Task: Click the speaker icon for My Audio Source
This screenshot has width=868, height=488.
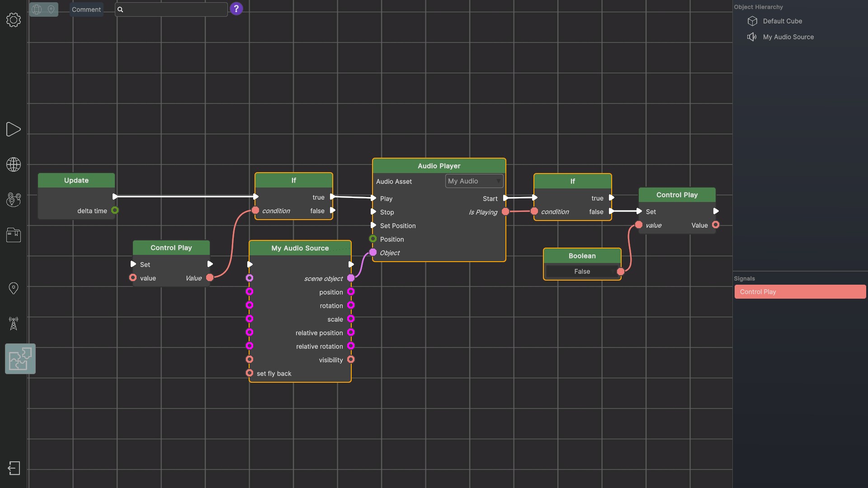Action: pos(752,37)
